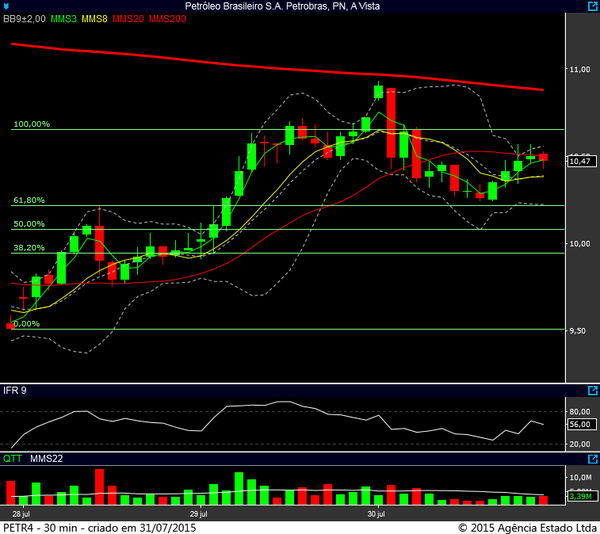Click the MMS20 indicator label
Screen dimensions: 600x534
[x=129, y=19]
